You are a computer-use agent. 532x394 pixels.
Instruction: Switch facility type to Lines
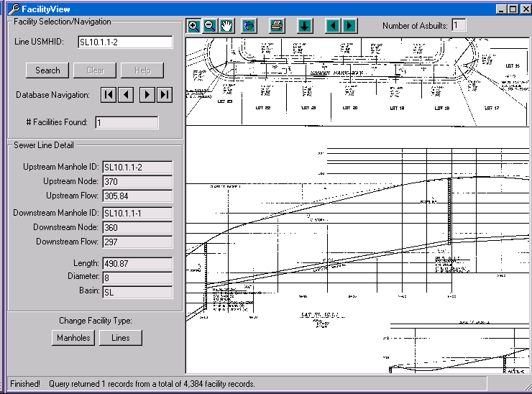tap(121, 338)
